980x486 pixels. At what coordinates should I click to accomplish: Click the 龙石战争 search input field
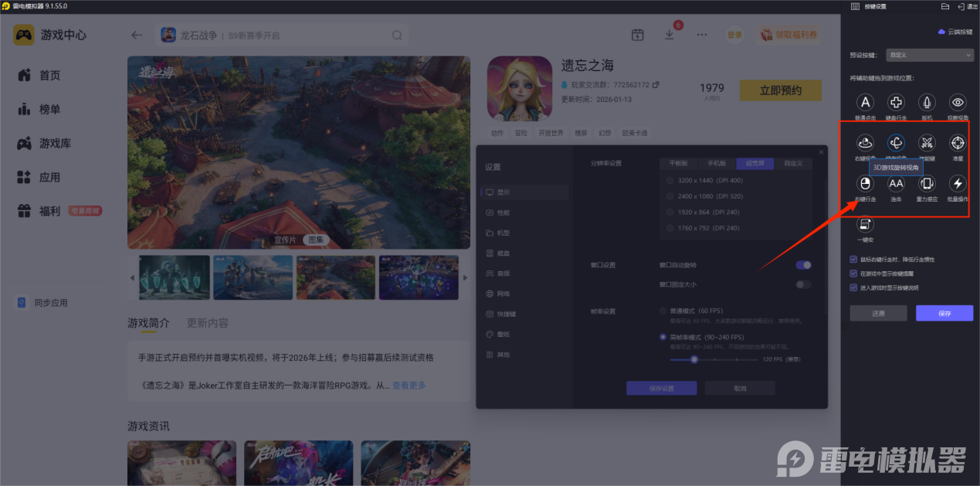coord(282,35)
